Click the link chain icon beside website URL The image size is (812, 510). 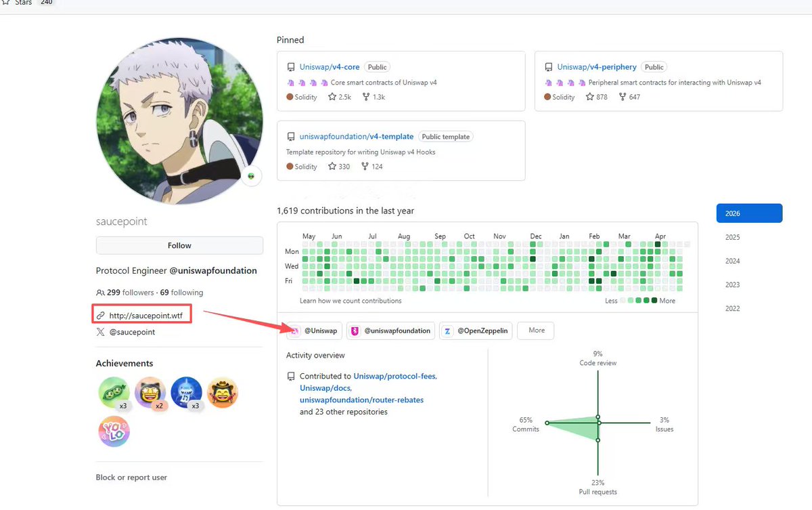point(100,315)
